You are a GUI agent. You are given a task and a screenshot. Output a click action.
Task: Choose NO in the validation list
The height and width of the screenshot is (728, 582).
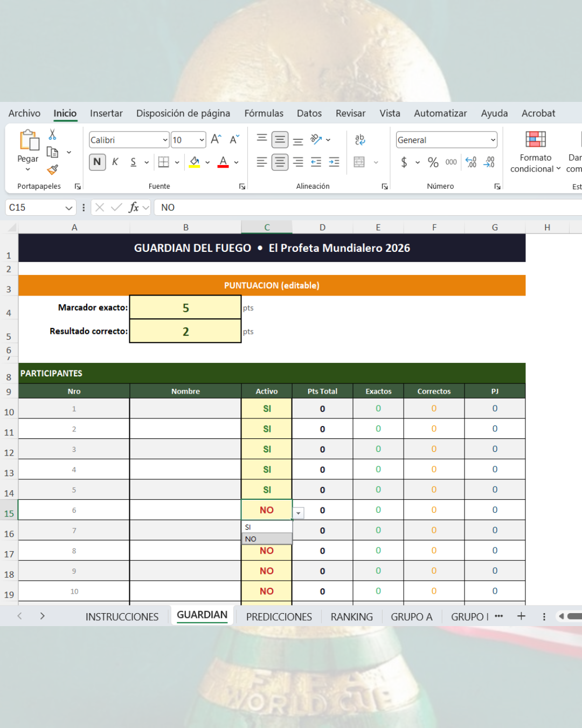[x=267, y=539]
